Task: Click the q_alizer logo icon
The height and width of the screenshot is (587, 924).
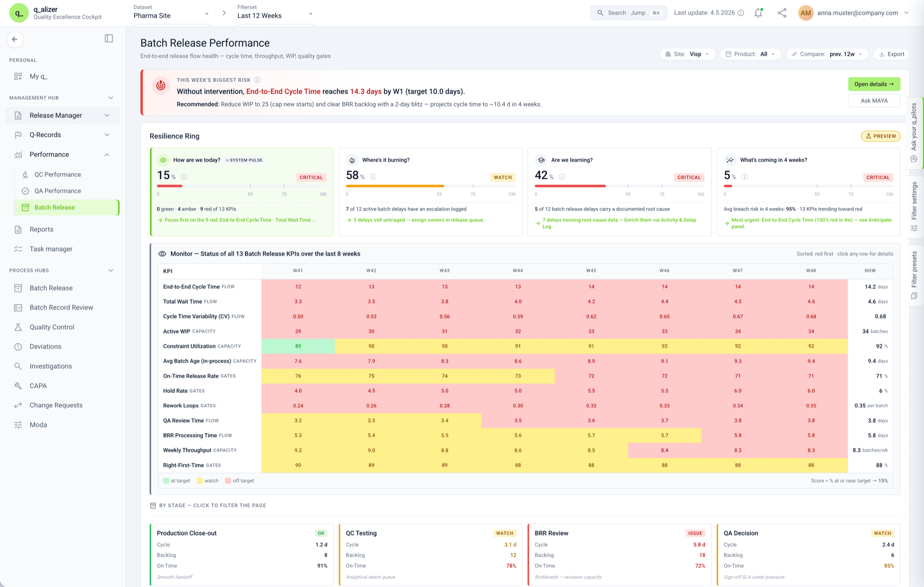Action: pyautogui.click(x=19, y=13)
